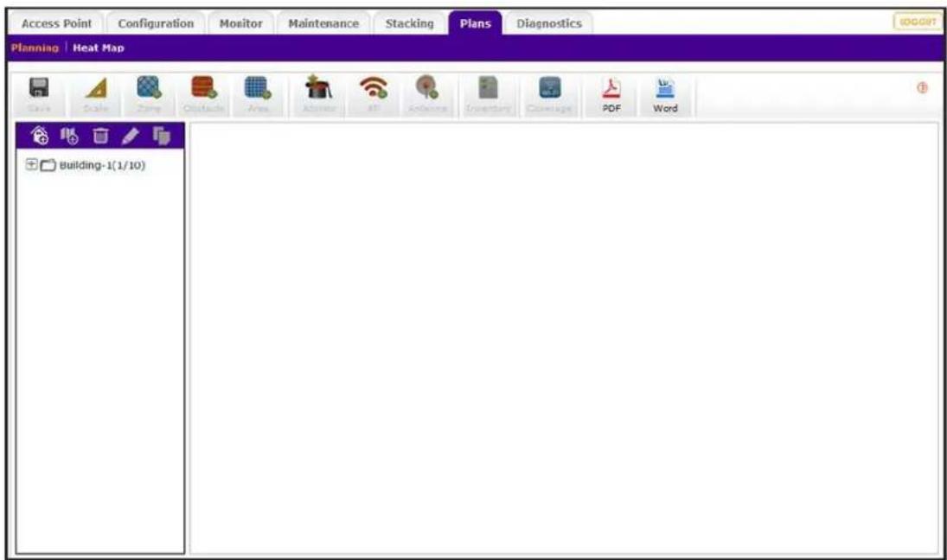The image size is (947, 560).
Task: Click the Logout button
Action: pos(918,22)
